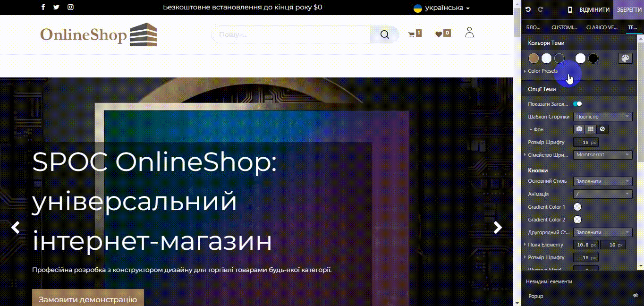Toggle Popup visibility eye icon
Viewport: 644px width, 306px height.
[x=635, y=296]
